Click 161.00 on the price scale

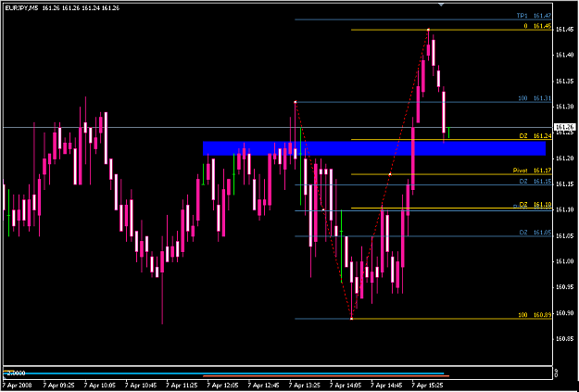pyautogui.click(x=563, y=261)
